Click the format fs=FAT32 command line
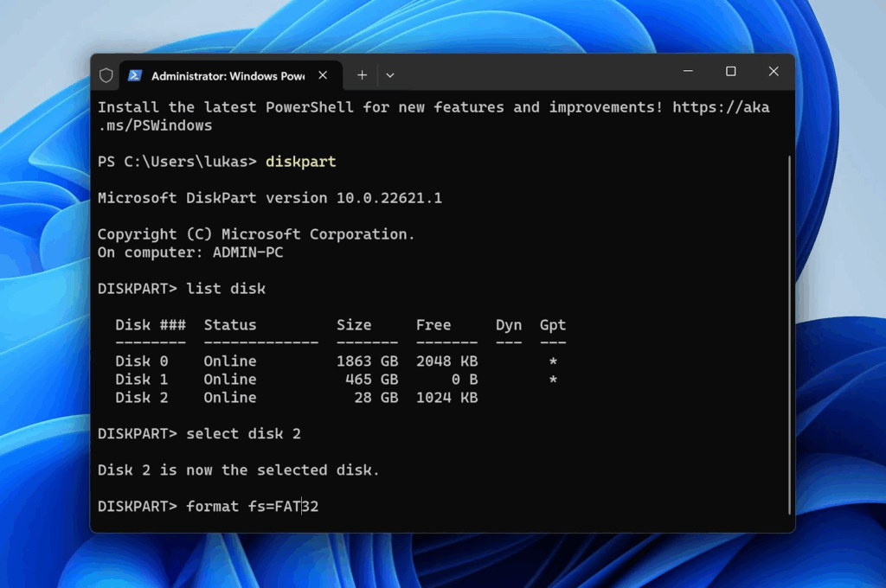The height and width of the screenshot is (588, 886). (x=252, y=507)
